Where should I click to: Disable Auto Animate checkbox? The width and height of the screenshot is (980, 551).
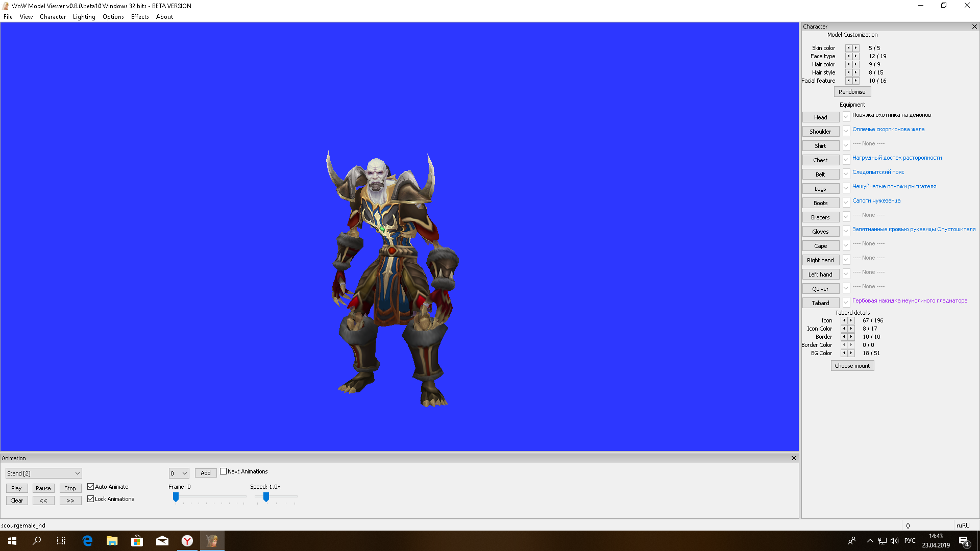point(91,487)
